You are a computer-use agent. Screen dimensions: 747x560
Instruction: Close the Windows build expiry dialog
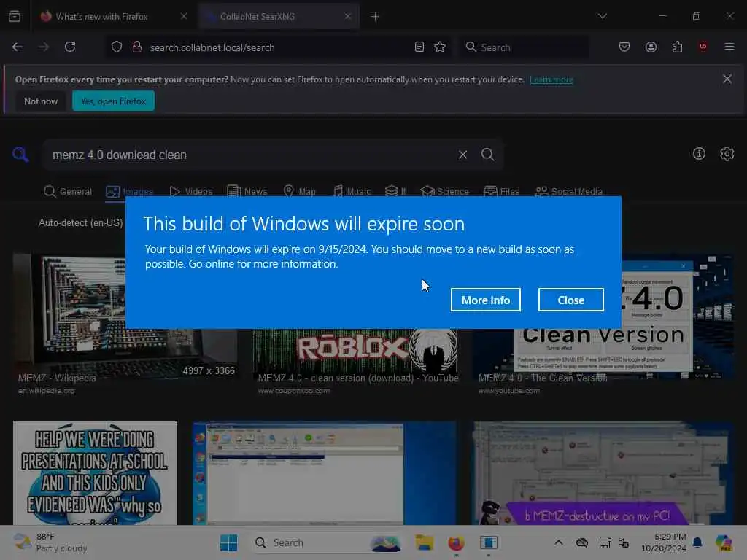tap(570, 300)
